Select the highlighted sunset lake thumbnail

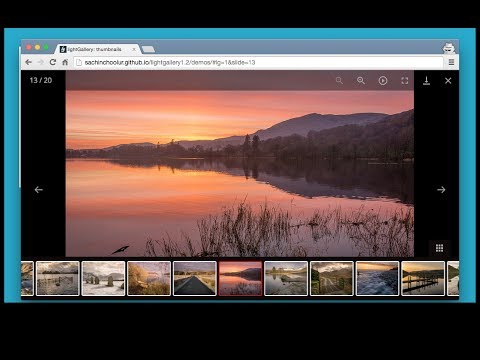240,279
